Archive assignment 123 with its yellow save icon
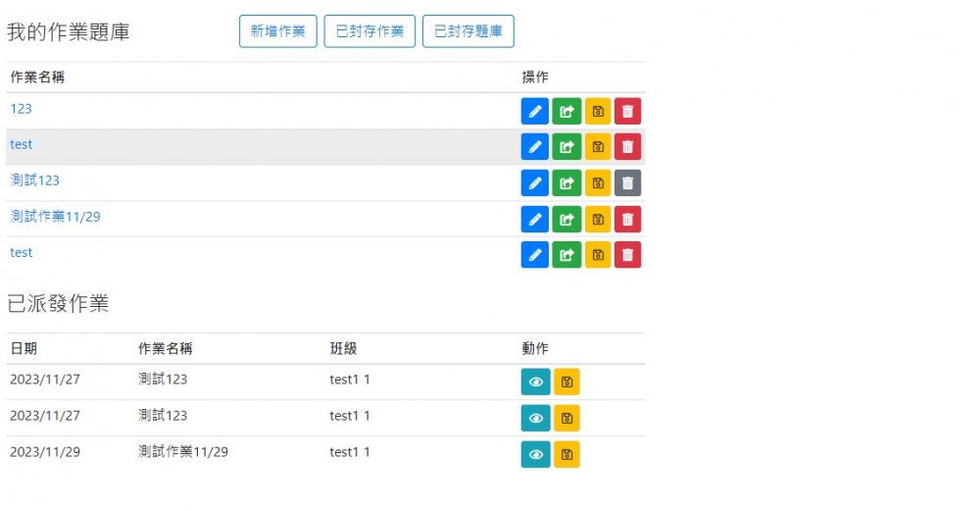980x511 pixels. 598,111
